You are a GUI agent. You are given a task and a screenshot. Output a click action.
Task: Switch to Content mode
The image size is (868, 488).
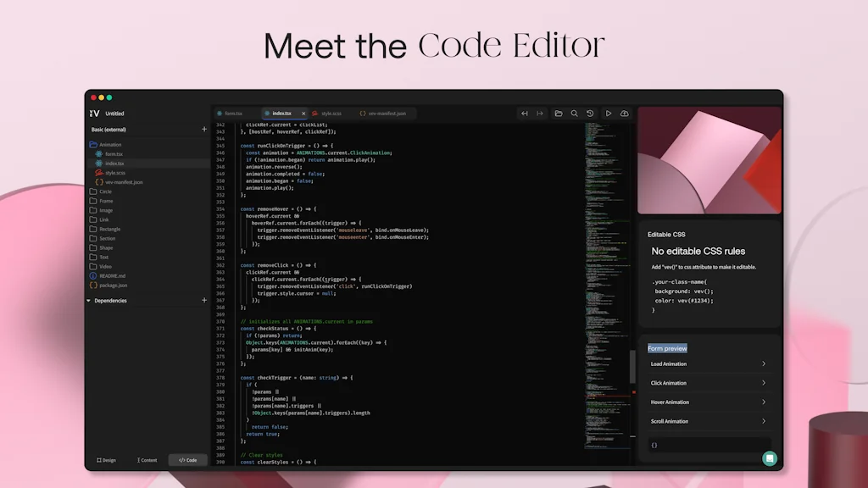[147, 460]
